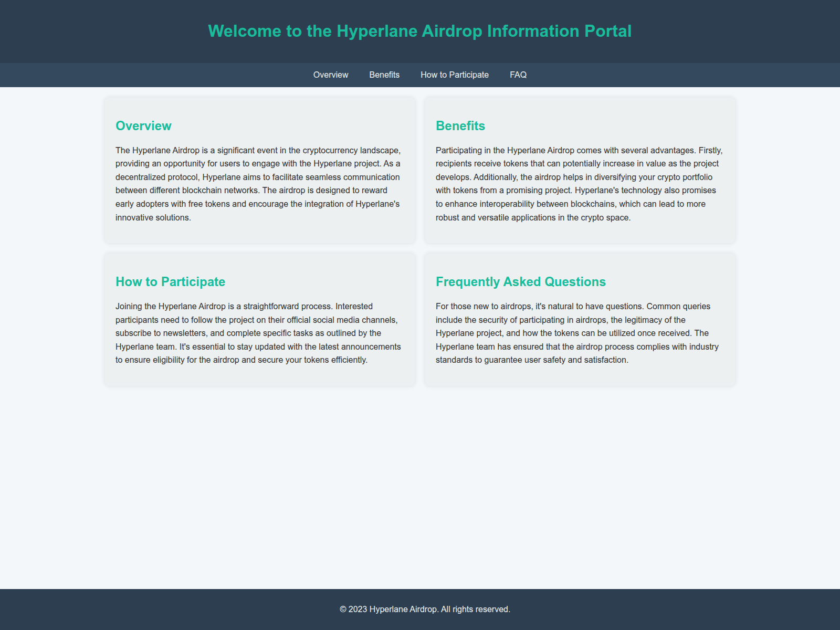The width and height of the screenshot is (840, 630).
Task: Select How to Participate in the navigation bar
Action: [454, 75]
